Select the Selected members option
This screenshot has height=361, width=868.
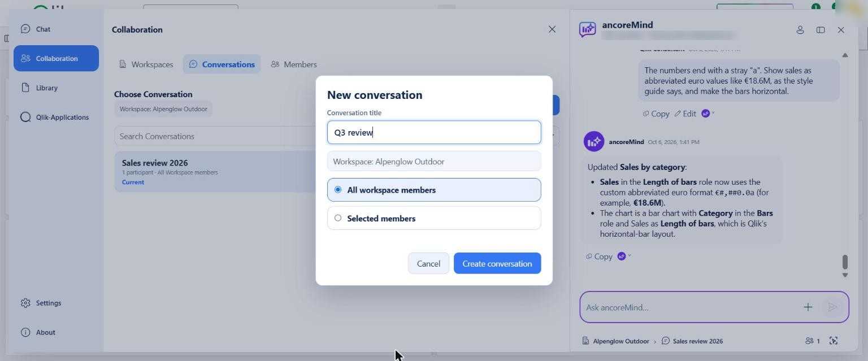pyautogui.click(x=434, y=218)
